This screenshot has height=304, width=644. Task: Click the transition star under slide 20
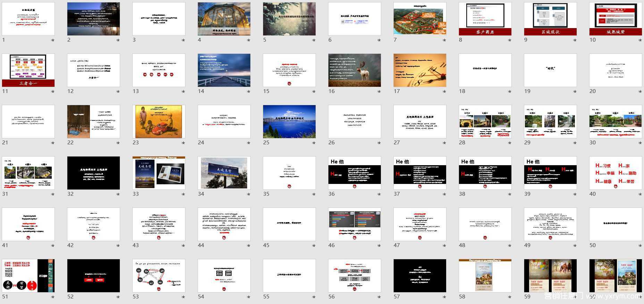point(640,92)
